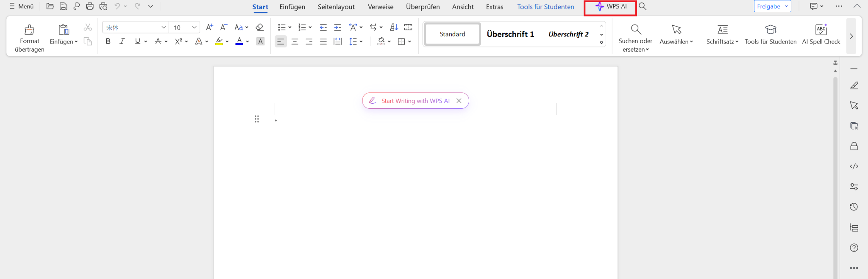Increase font size with A+ icon
868x279 pixels.
click(209, 28)
